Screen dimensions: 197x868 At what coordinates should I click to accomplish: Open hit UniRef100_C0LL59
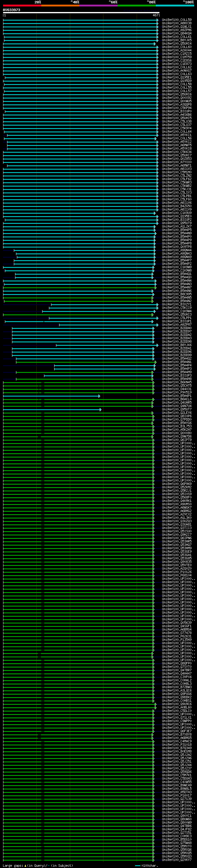pos(177,20)
